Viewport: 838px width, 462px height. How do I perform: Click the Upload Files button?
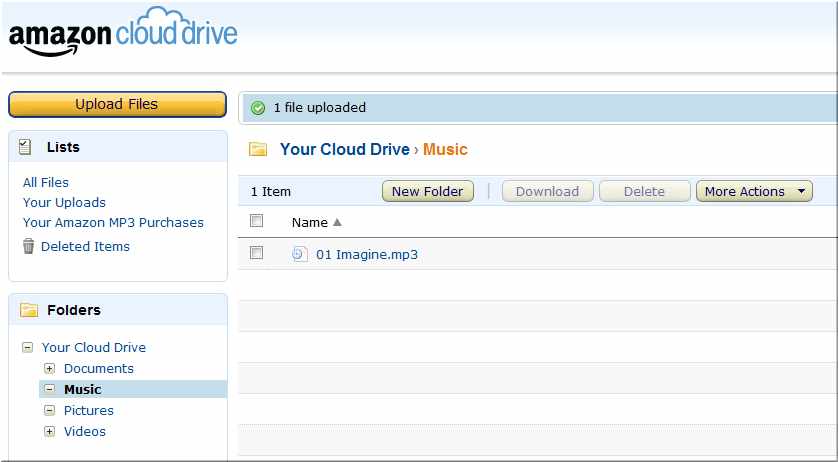click(117, 104)
